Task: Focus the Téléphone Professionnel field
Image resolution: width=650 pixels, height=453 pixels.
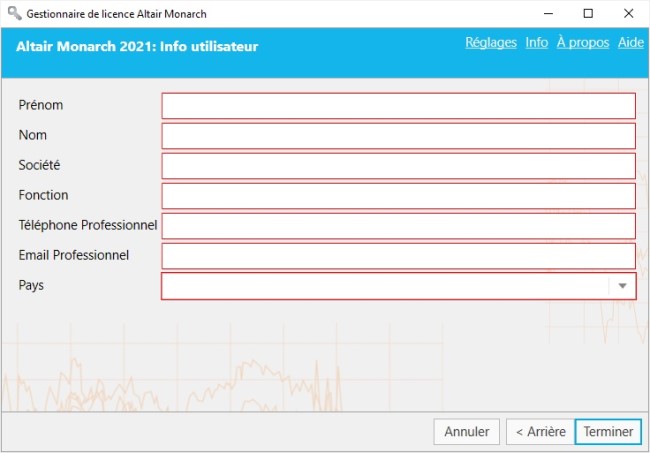Action: pyautogui.click(x=398, y=226)
